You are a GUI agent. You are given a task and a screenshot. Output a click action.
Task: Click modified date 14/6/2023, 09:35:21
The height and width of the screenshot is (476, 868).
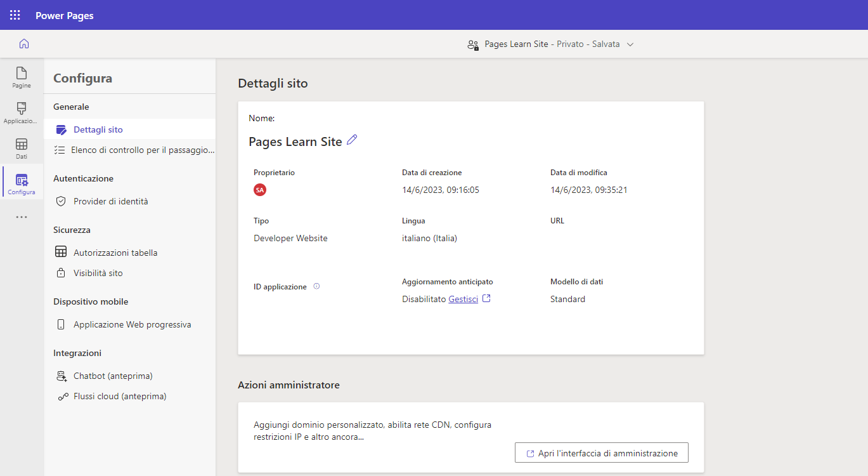tap(589, 190)
